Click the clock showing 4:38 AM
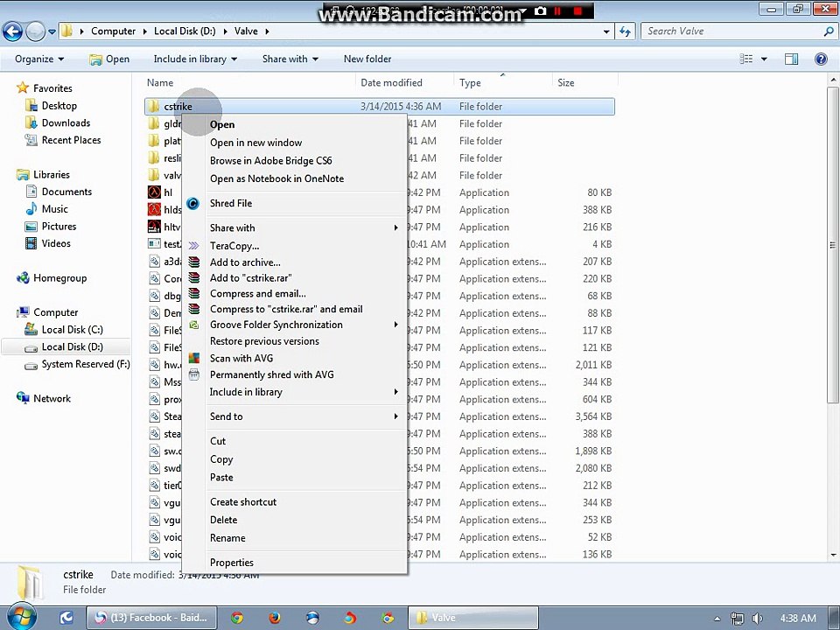Screen dimensions: 840x630 tap(798, 619)
